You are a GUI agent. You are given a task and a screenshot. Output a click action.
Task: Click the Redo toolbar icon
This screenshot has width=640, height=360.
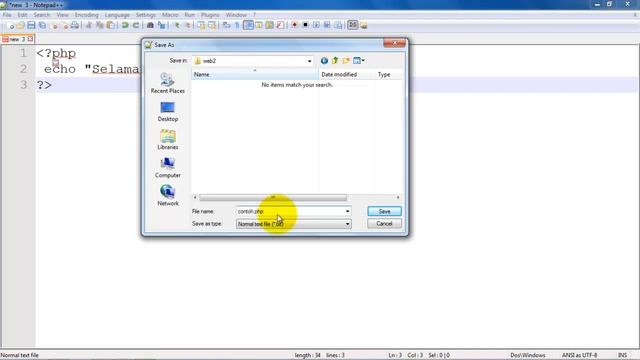tap(136, 25)
